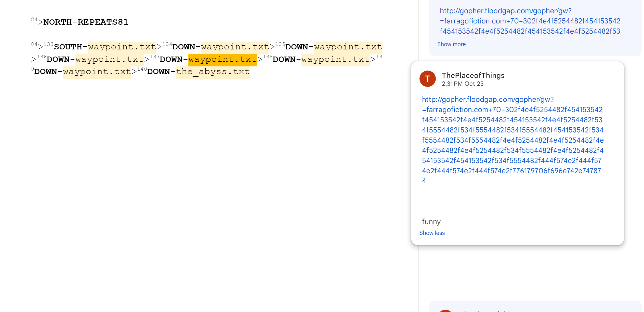
Task: Click the ThePlaceofThings commenter name
Action: [473, 75]
